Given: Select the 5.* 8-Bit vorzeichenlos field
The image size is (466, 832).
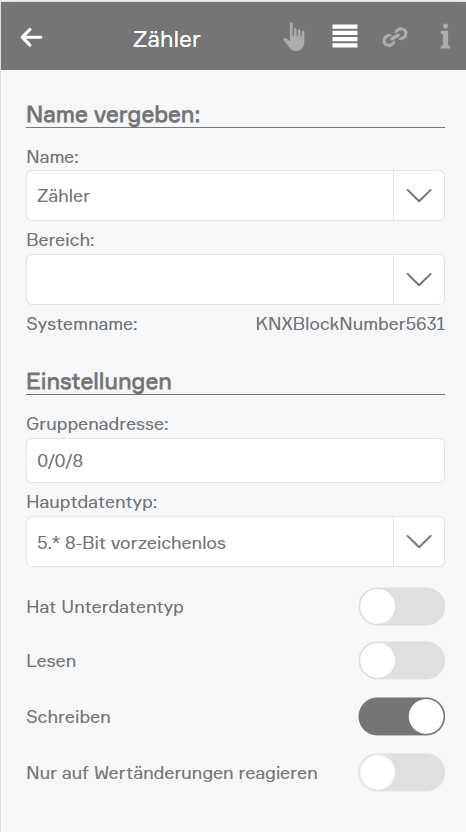Looking at the screenshot, I should [x=210, y=541].
